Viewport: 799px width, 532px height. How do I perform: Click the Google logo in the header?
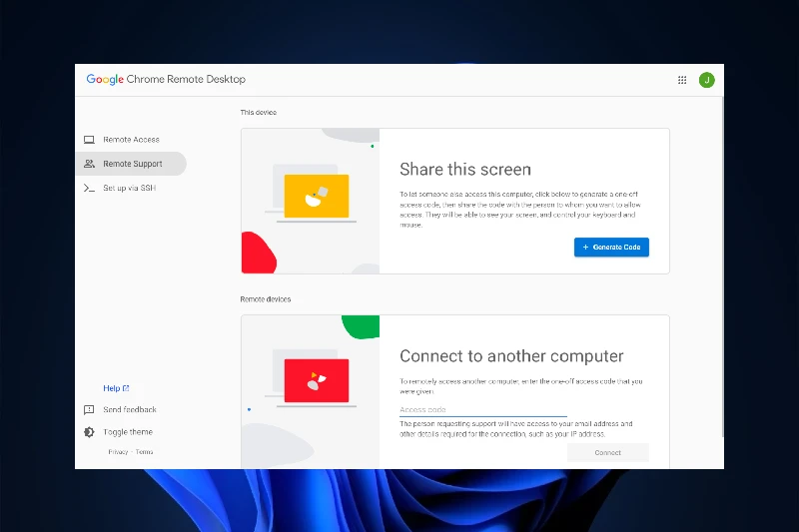105,80
